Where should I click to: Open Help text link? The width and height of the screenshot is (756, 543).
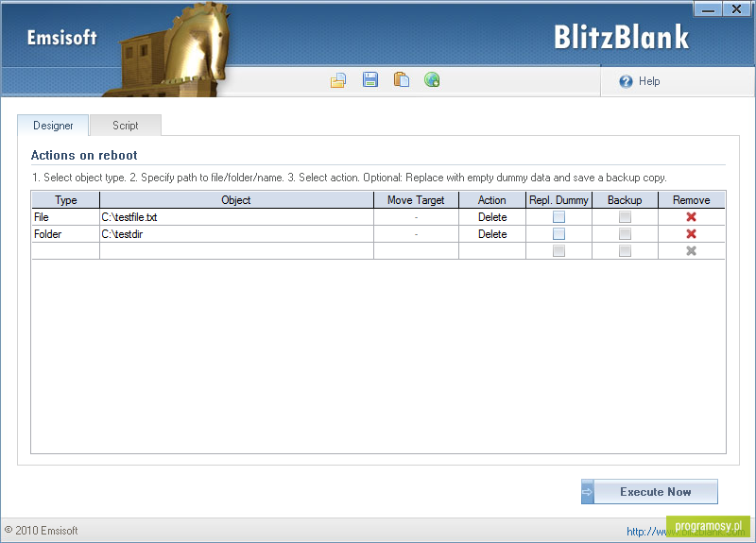[x=649, y=81]
